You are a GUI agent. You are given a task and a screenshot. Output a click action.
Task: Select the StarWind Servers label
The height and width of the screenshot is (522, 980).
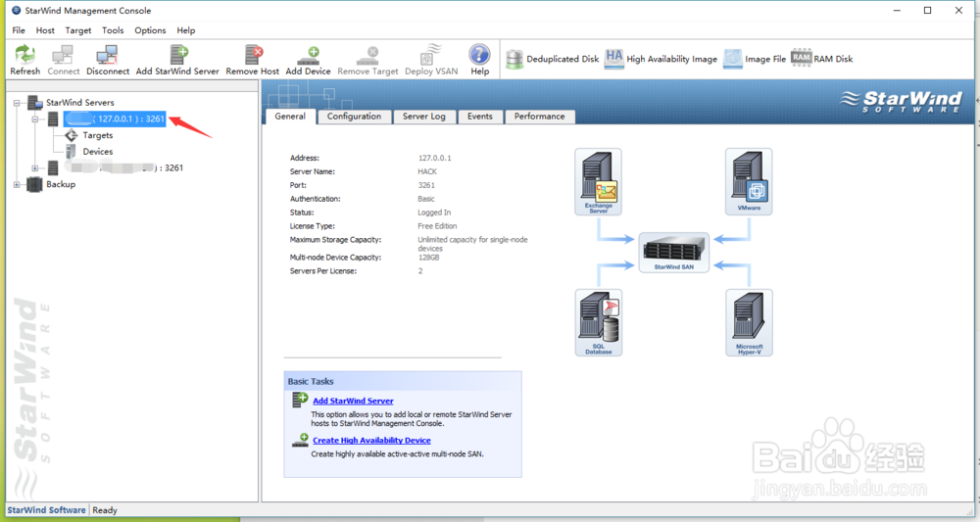click(80, 103)
